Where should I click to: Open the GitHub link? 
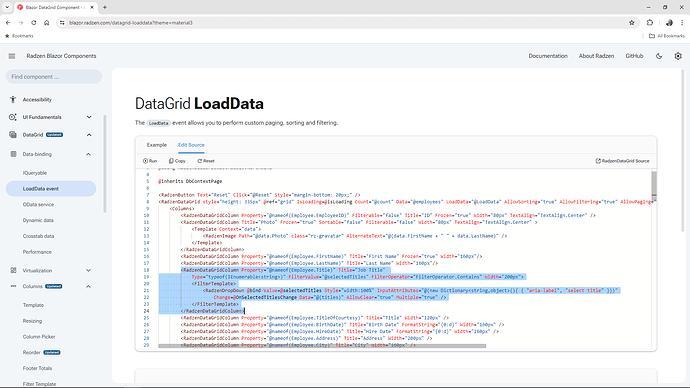(634, 56)
